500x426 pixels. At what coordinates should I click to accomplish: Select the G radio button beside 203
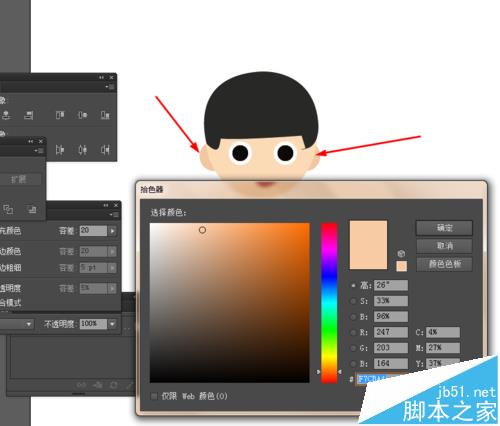(x=353, y=348)
